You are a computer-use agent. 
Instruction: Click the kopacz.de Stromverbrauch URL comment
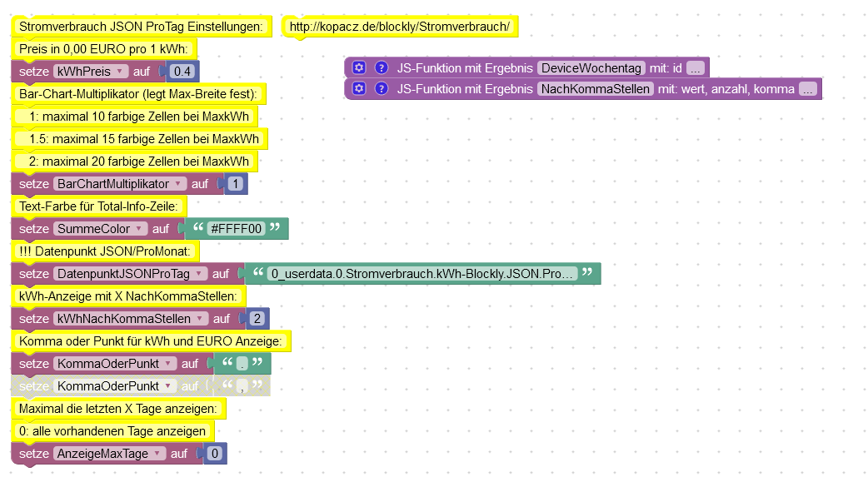coord(399,27)
